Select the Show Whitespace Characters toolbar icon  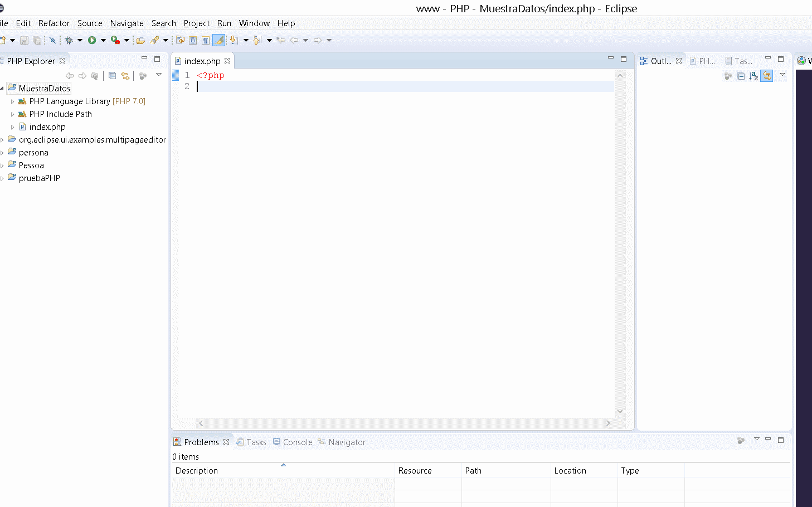(x=205, y=40)
